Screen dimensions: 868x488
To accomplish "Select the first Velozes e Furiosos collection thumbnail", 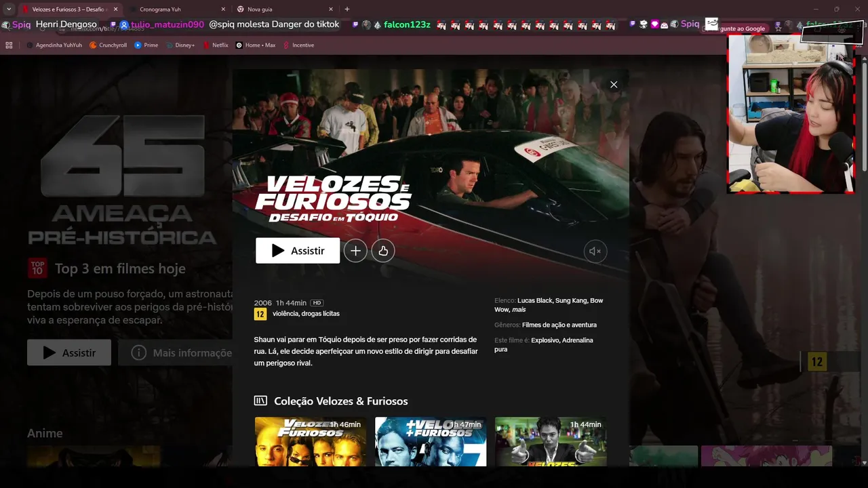I will (311, 441).
